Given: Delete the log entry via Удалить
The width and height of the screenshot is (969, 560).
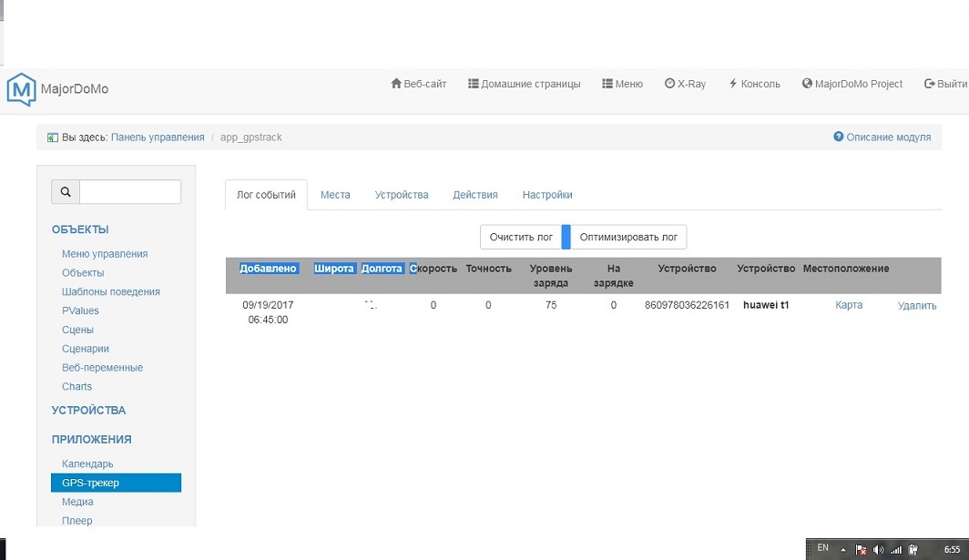Looking at the screenshot, I should (916, 306).
